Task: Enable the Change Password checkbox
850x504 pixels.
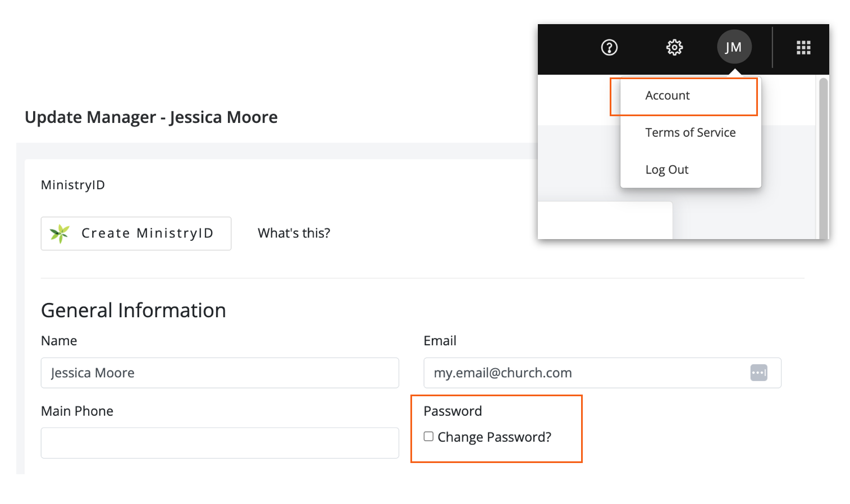Action: (428, 437)
